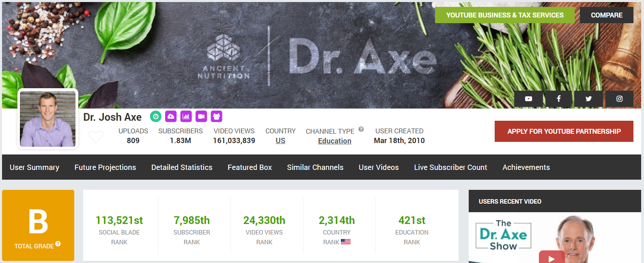Viewport: 644px width, 263px height.
Task: Click the green clock badge icon
Action: tap(156, 117)
